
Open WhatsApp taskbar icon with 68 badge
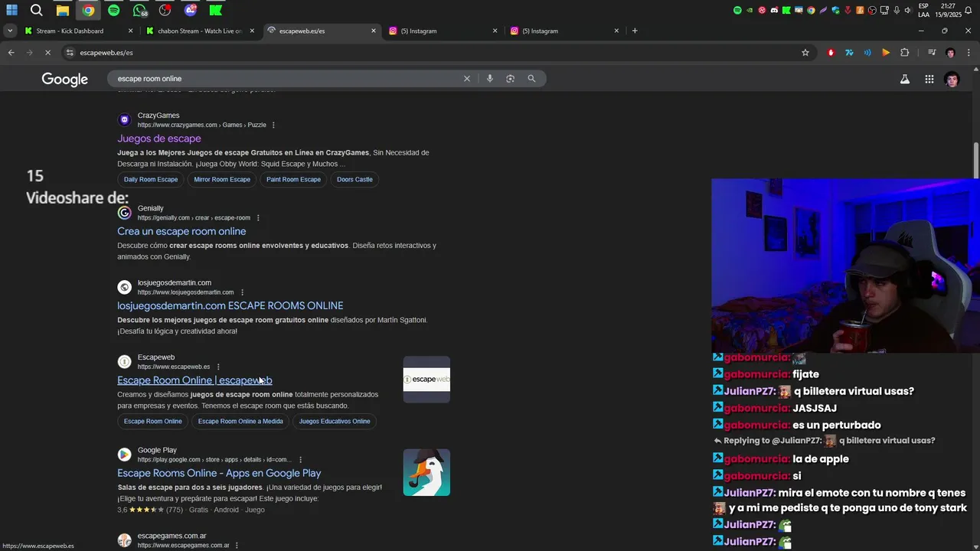[139, 10]
